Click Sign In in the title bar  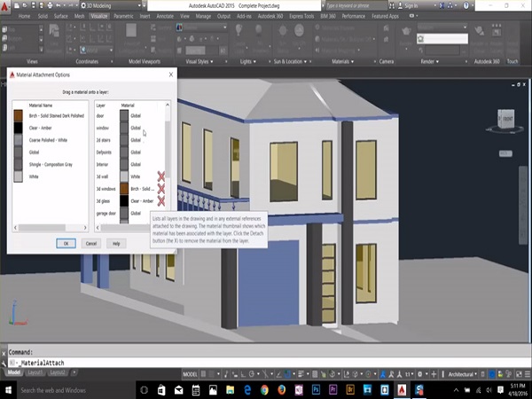click(411, 5)
